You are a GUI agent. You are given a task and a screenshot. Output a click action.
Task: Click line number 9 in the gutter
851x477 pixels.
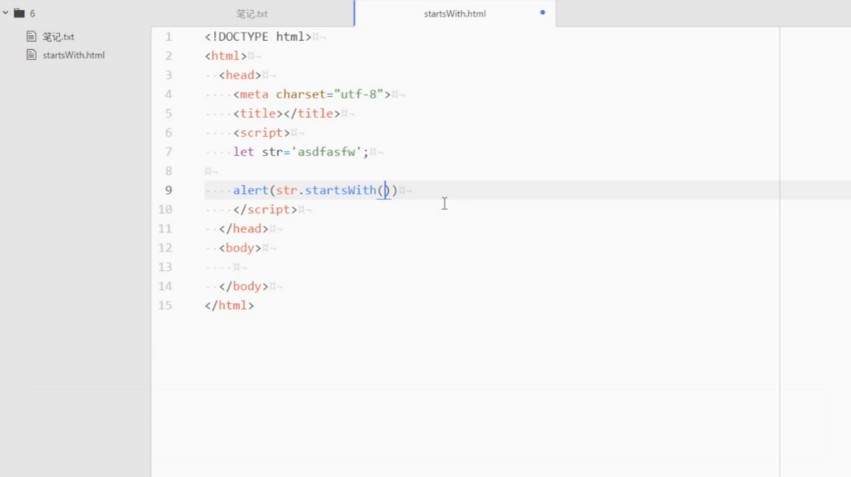[168, 190]
